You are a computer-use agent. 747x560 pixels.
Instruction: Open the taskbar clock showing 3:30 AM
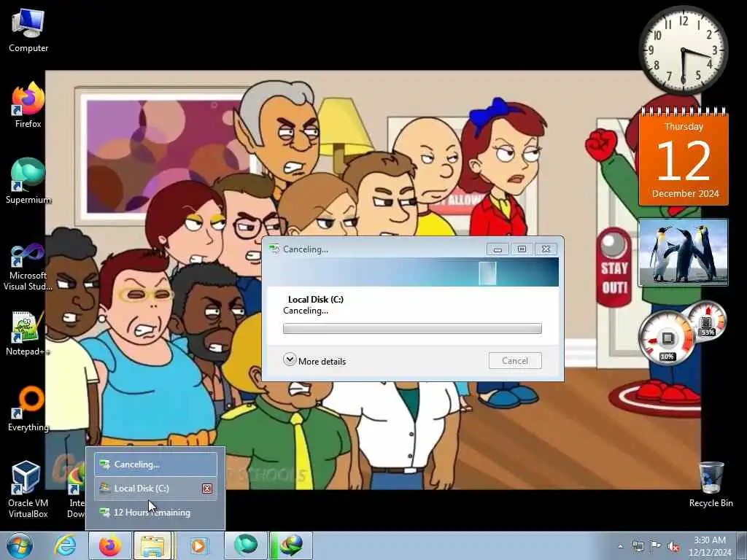pyautogui.click(x=709, y=546)
